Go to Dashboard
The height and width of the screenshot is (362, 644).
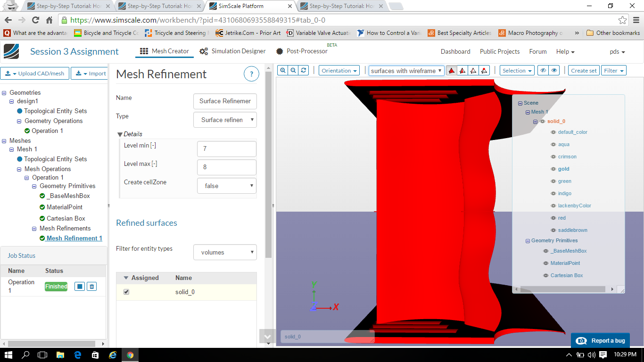(455, 52)
